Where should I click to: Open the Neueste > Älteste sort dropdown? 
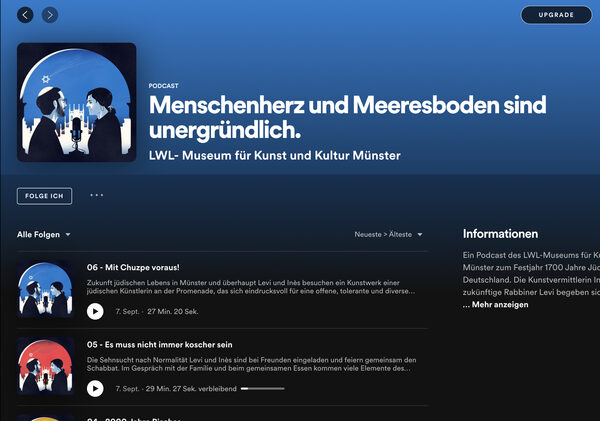388,235
